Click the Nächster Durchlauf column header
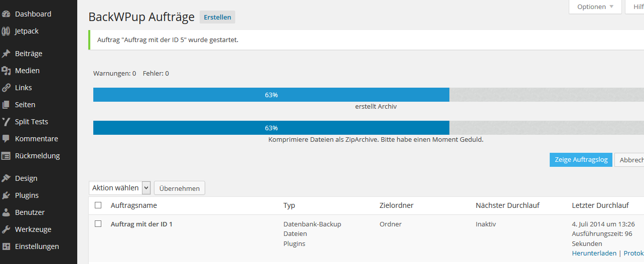Image resolution: width=644 pixels, height=264 pixels. coord(507,205)
